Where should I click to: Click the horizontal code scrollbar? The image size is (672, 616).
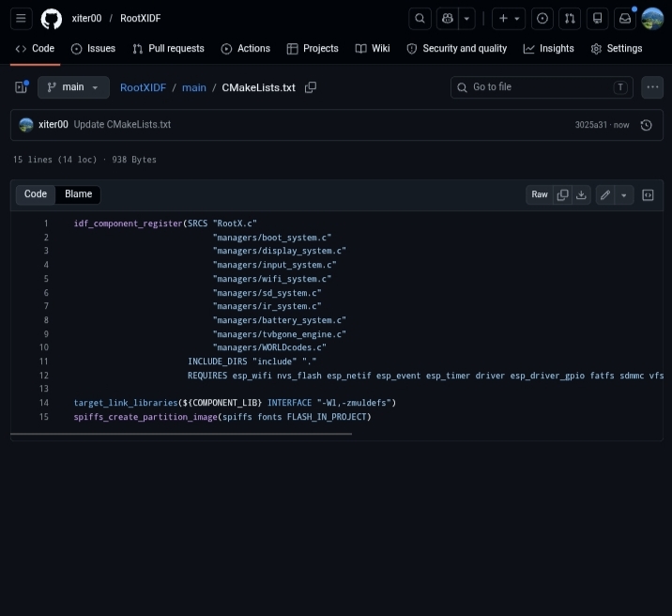point(181,434)
